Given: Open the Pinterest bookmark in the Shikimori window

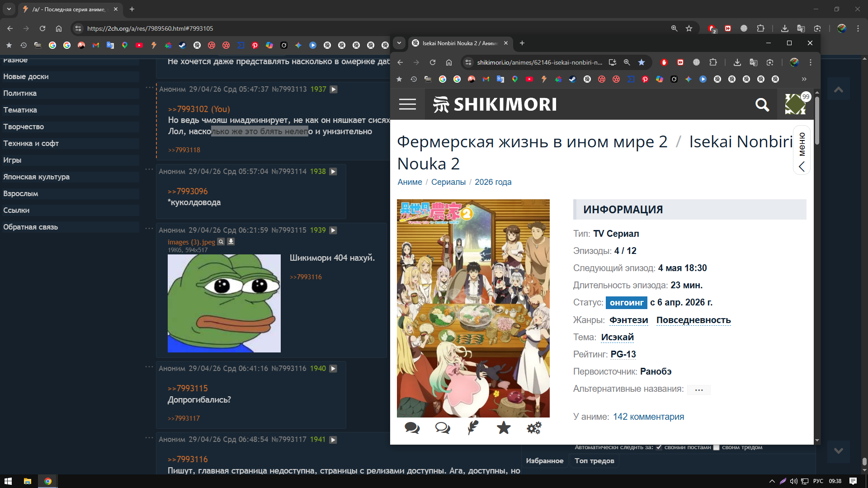Looking at the screenshot, I should pyautogui.click(x=645, y=79).
